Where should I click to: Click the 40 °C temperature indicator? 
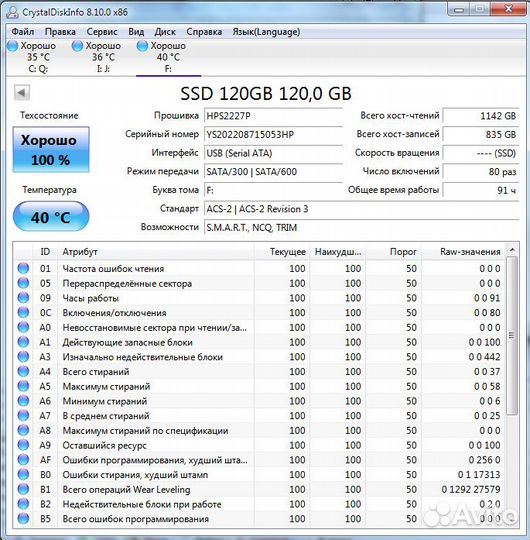tap(51, 217)
